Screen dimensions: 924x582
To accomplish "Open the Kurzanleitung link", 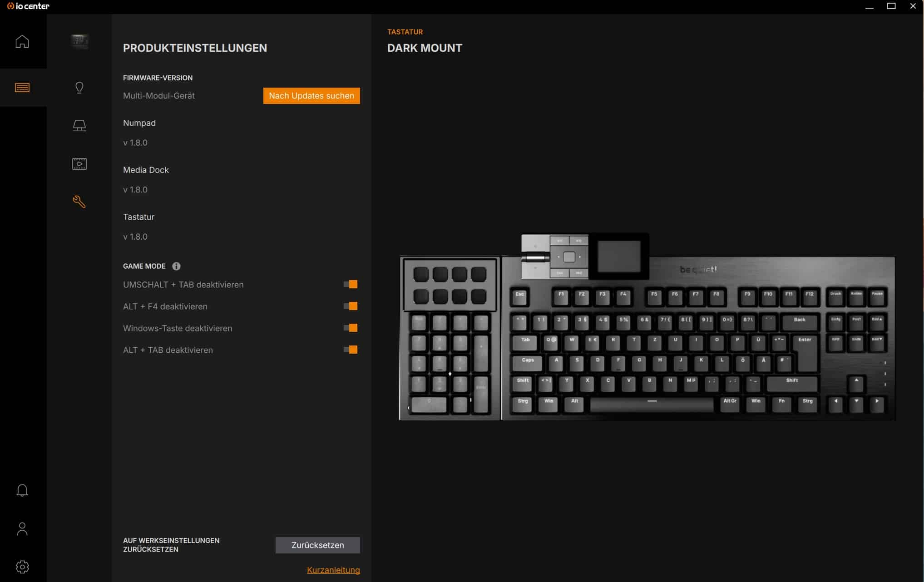I will [x=333, y=570].
